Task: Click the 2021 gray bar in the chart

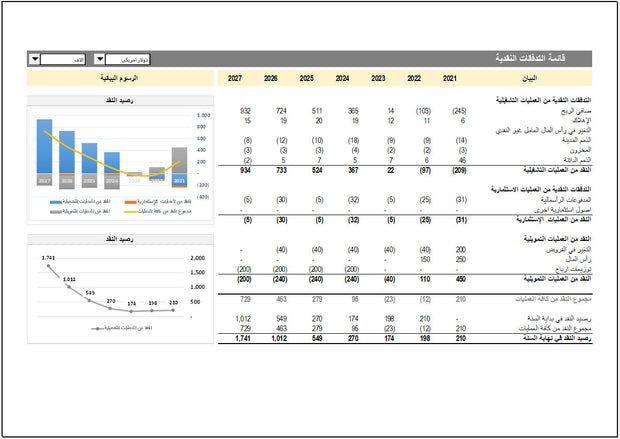Action: click(x=179, y=160)
